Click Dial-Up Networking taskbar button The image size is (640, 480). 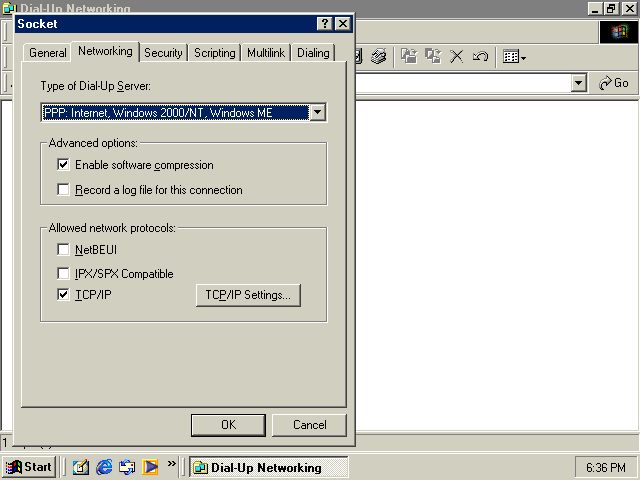tap(269, 467)
